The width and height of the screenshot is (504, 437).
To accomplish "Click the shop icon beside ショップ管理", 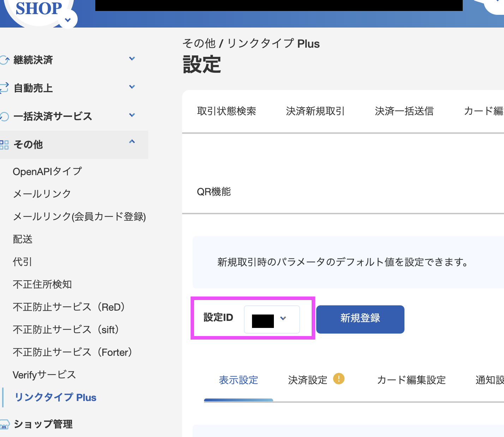I will (x=4, y=424).
